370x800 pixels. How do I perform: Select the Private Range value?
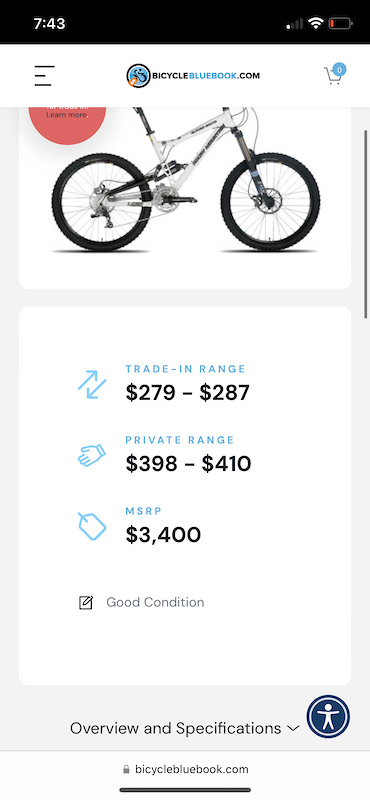coord(188,463)
